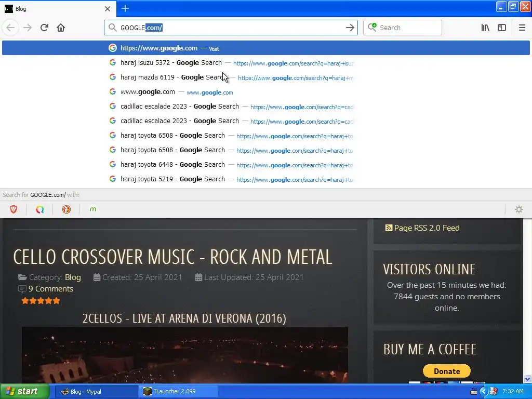Select 'haraj mazda 6119 - Google Search' suggestion

click(265, 77)
